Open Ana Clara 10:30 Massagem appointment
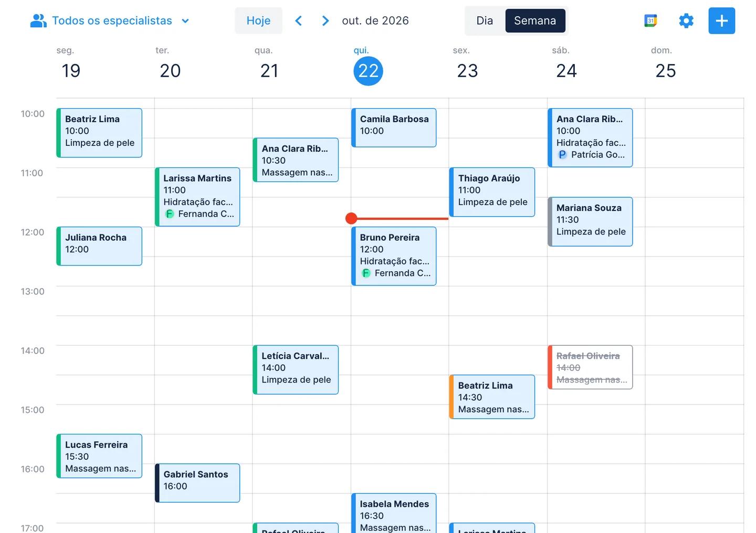 point(296,160)
